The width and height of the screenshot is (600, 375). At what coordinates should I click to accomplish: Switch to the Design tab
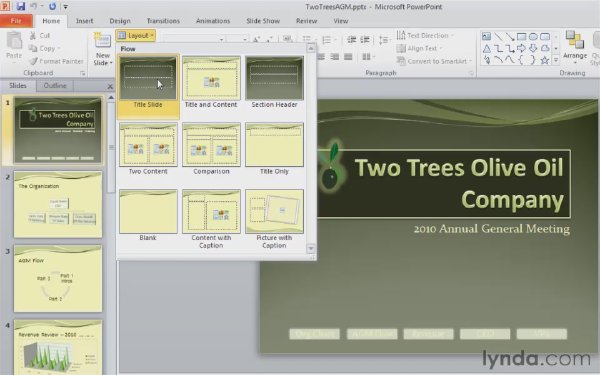(120, 21)
